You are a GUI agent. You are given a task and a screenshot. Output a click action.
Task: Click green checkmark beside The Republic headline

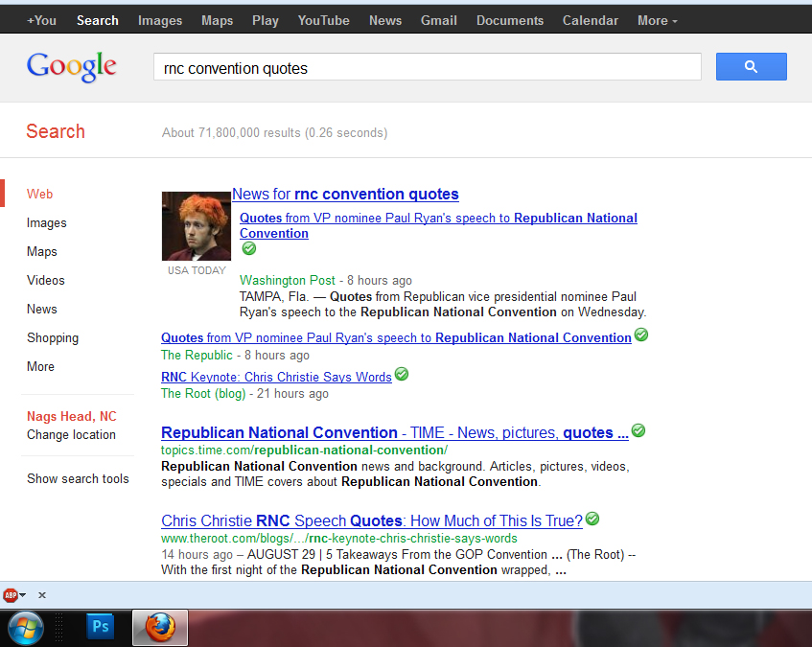641,335
